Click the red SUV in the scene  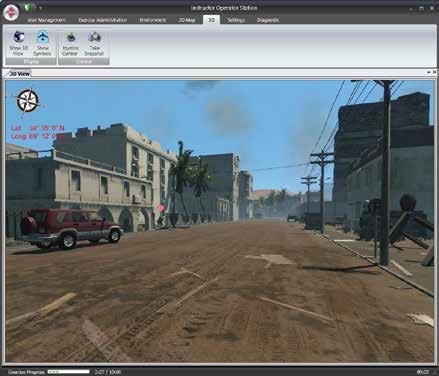[71, 228]
